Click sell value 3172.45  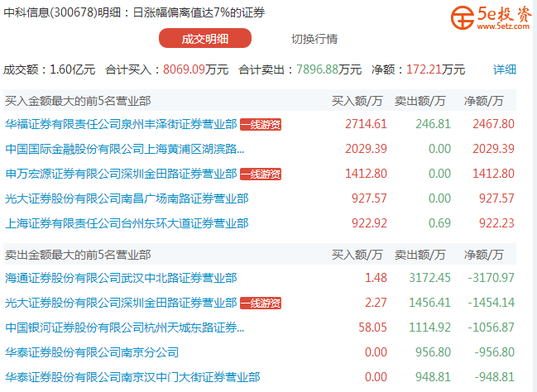pos(429,278)
